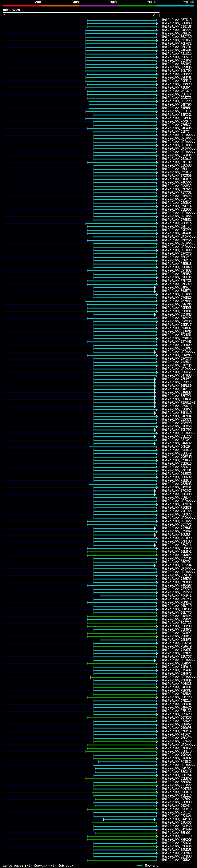Open hit UniRef100_Q38IW8

click(177, 26)
